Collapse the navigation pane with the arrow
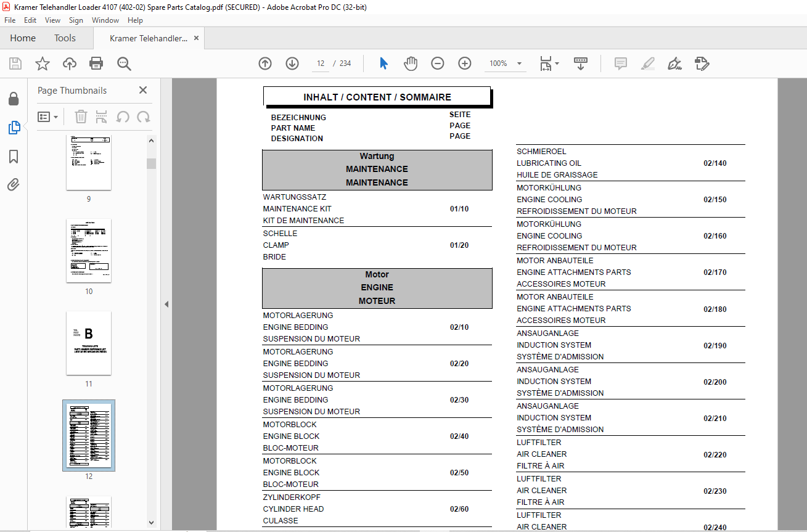The height and width of the screenshot is (532, 807). coord(166,304)
